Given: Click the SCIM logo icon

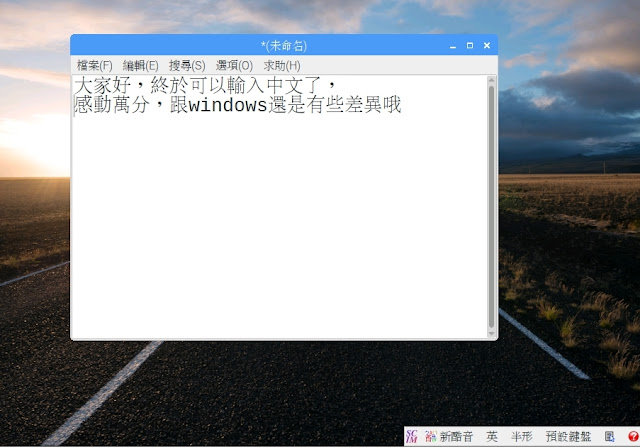Looking at the screenshot, I should click(411, 436).
